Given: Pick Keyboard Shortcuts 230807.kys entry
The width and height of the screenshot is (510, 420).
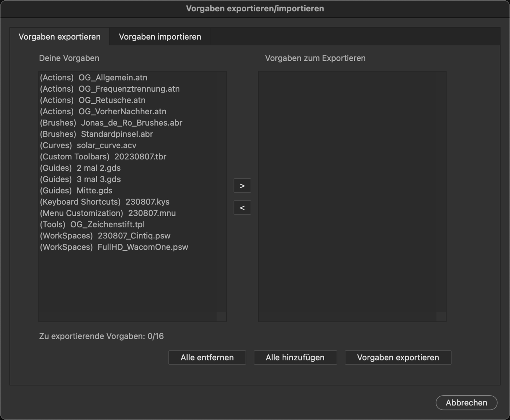Looking at the screenshot, I should click(105, 202).
